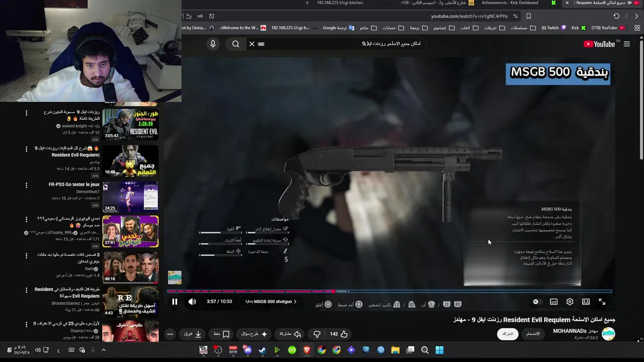The width and height of the screenshot is (644, 362).
Task: Dislike the video
Action: point(317,334)
